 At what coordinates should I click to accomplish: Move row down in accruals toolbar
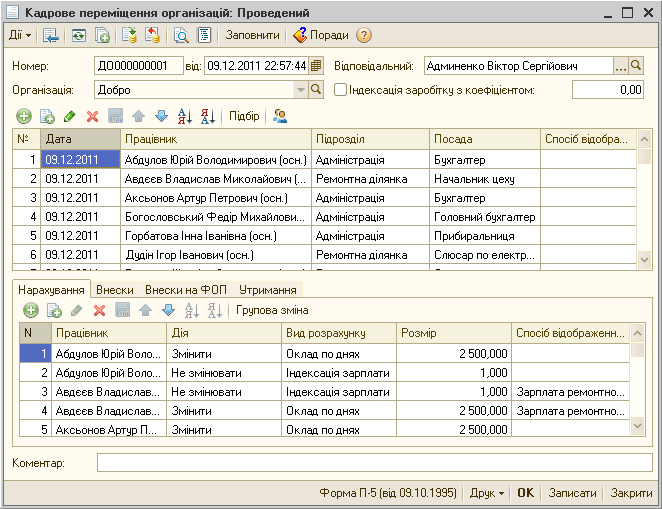[168, 311]
